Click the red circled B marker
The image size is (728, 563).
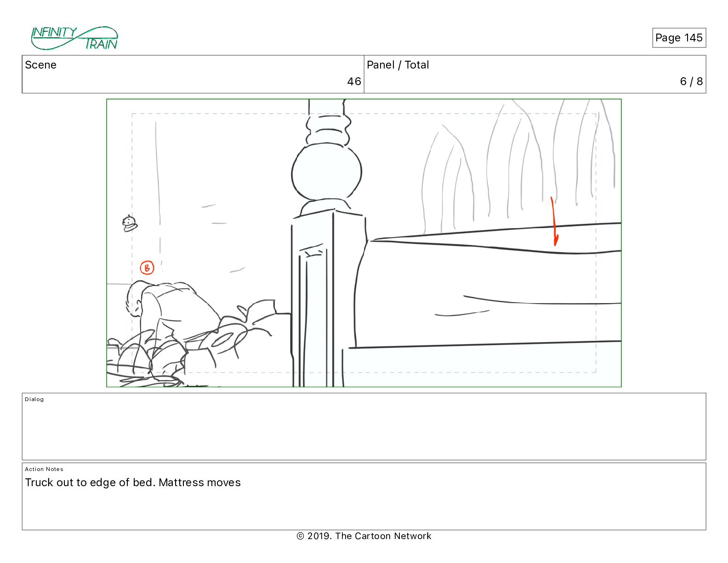point(147,267)
